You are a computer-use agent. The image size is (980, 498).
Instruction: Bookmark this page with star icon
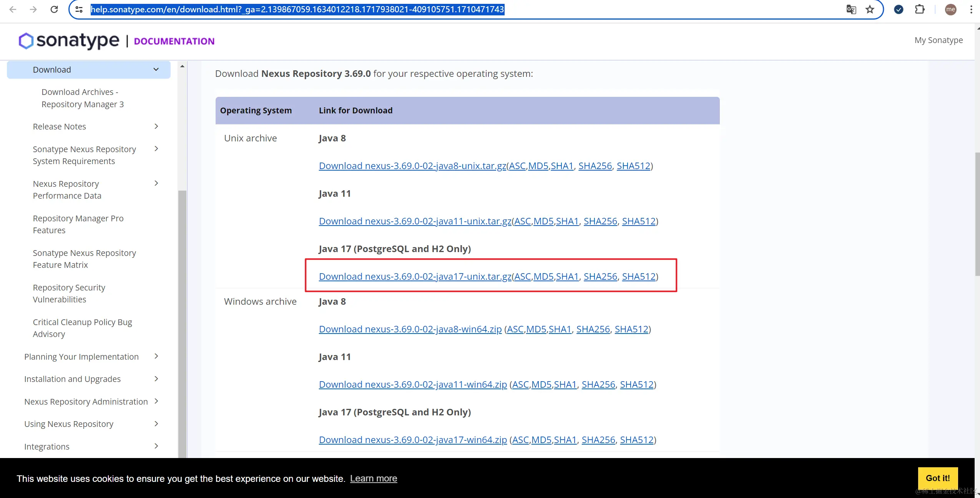(x=870, y=9)
